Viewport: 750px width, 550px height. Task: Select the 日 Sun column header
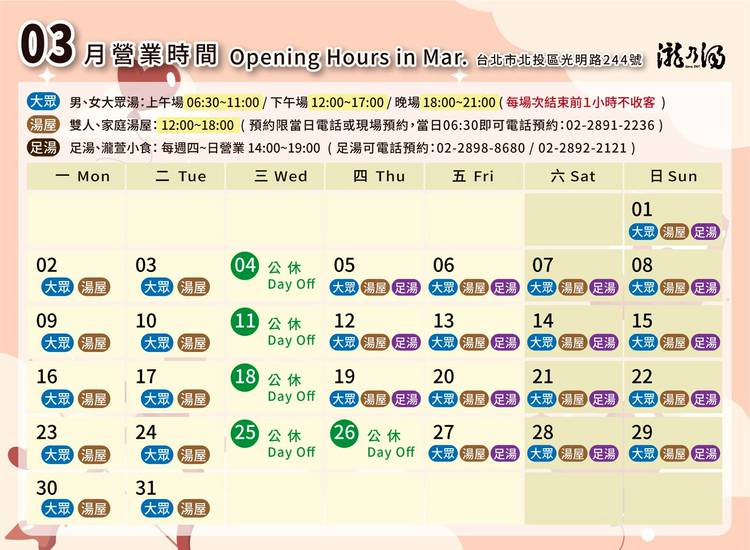point(674,177)
